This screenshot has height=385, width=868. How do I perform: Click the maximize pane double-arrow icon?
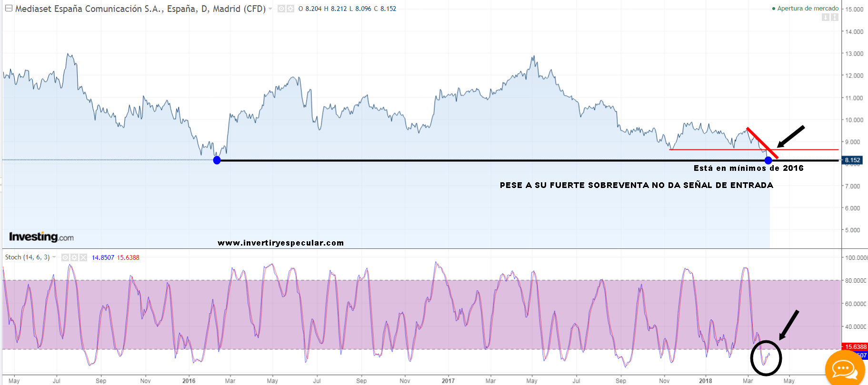[834, 17]
